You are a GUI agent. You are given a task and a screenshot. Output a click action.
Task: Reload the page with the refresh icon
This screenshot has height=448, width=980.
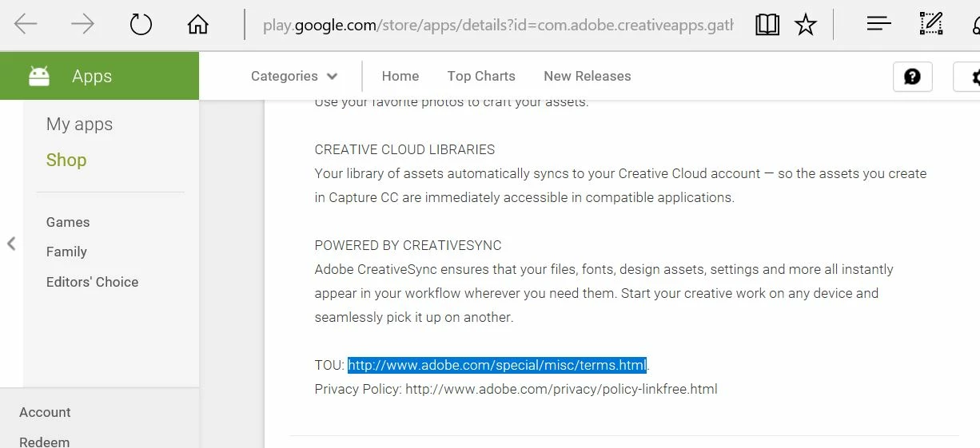141,25
